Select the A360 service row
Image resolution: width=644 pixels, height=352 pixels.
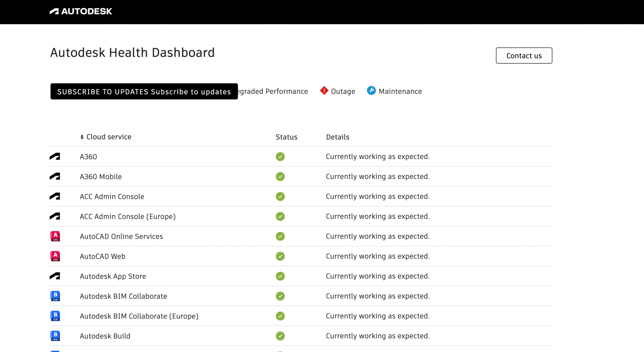(x=89, y=156)
